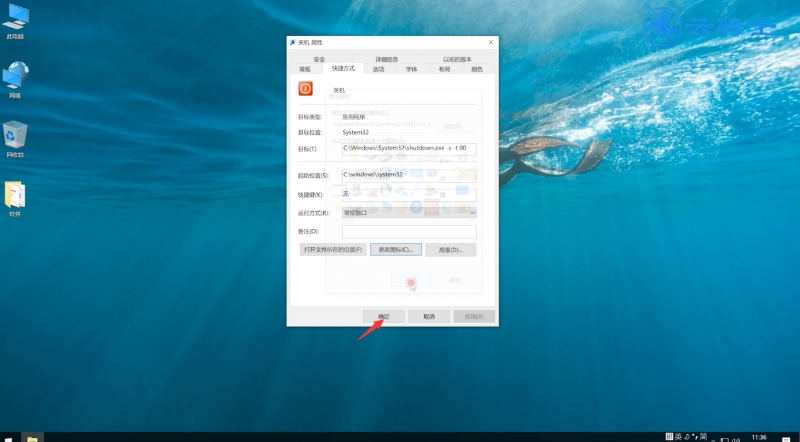Image resolution: width=800 pixels, height=442 pixels.
Task: Switch to the 字体 (Font) tab
Action: pyautogui.click(x=411, y=69)
